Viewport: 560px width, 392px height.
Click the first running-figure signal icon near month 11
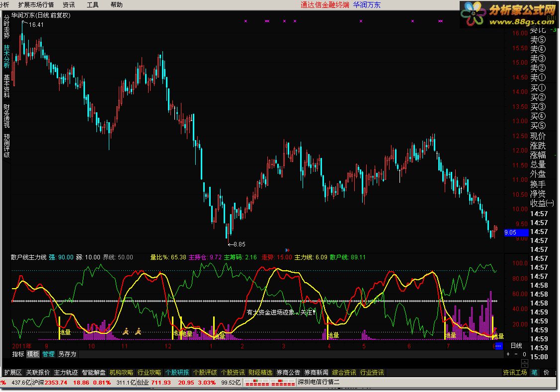125,332
